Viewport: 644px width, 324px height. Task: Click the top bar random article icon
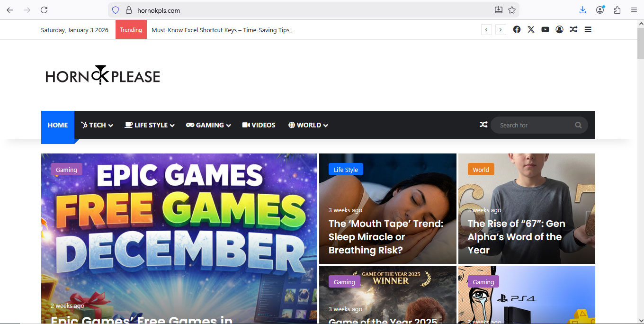[573, 29]
